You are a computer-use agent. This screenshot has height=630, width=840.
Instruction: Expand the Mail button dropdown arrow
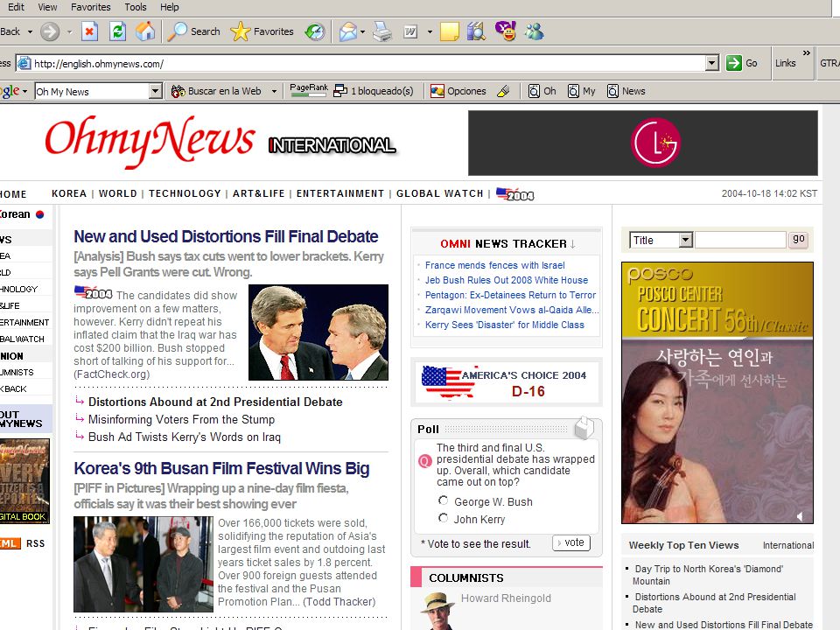[362, 31]
